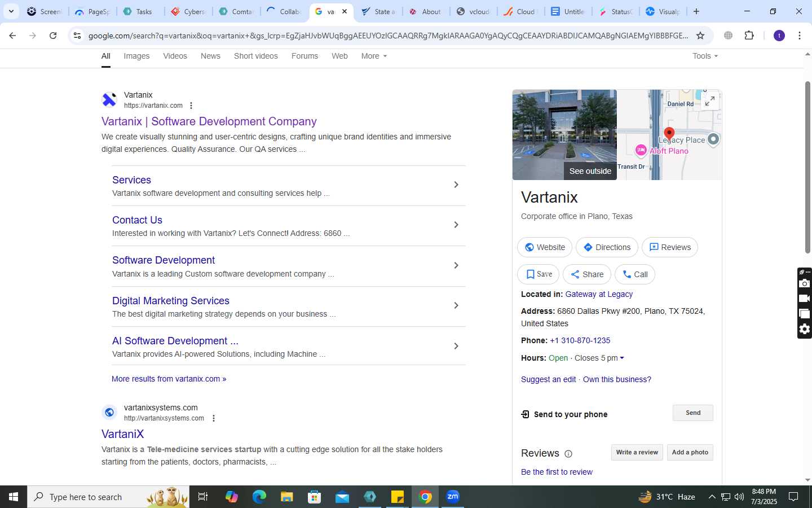
Task: Open the Chrome profile avatar
Action: point(779,36)
